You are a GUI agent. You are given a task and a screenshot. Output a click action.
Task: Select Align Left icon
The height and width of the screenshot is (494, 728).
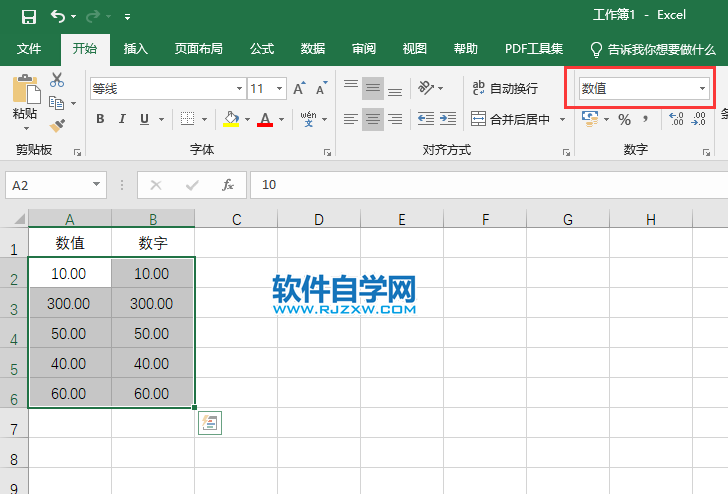point(351,119)
